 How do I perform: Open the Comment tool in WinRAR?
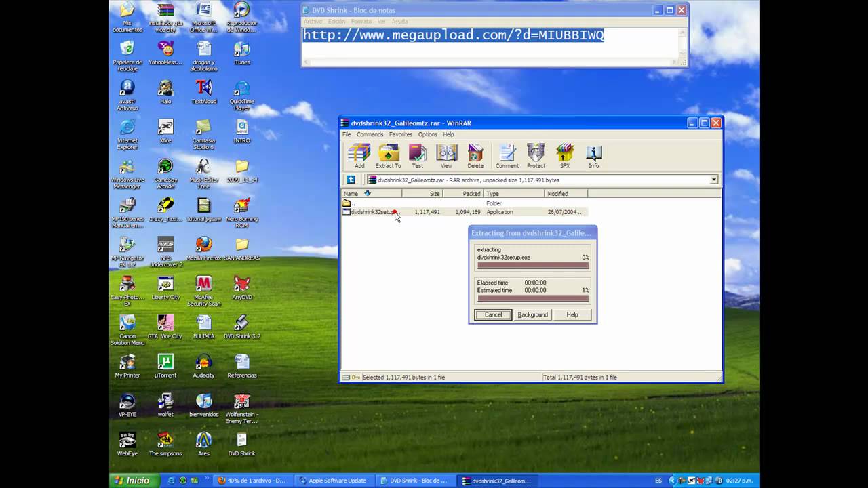[507, 156]
